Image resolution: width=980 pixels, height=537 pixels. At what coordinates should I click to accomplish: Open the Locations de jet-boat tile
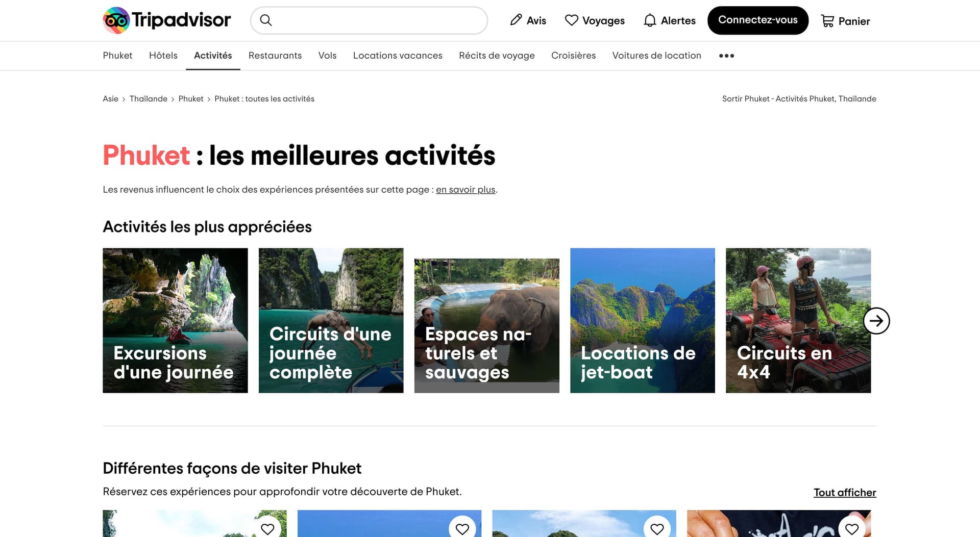click(x=642, y=320)
